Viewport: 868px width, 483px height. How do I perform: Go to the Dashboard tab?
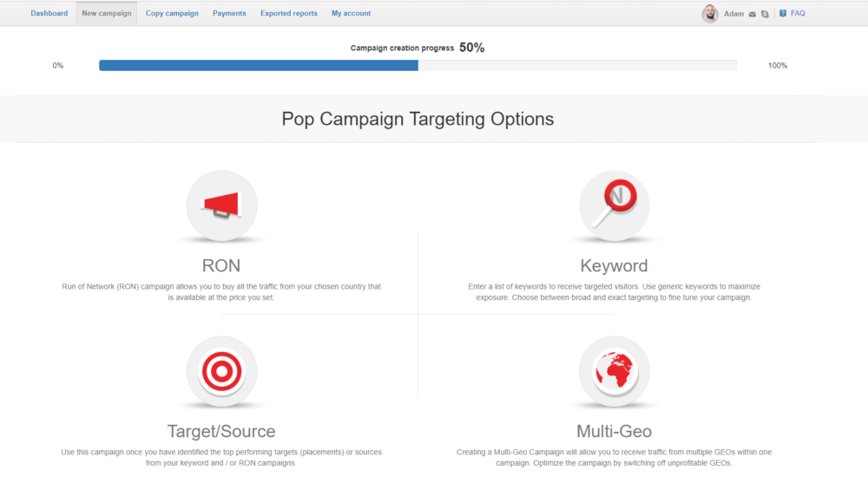coord(49,13)
